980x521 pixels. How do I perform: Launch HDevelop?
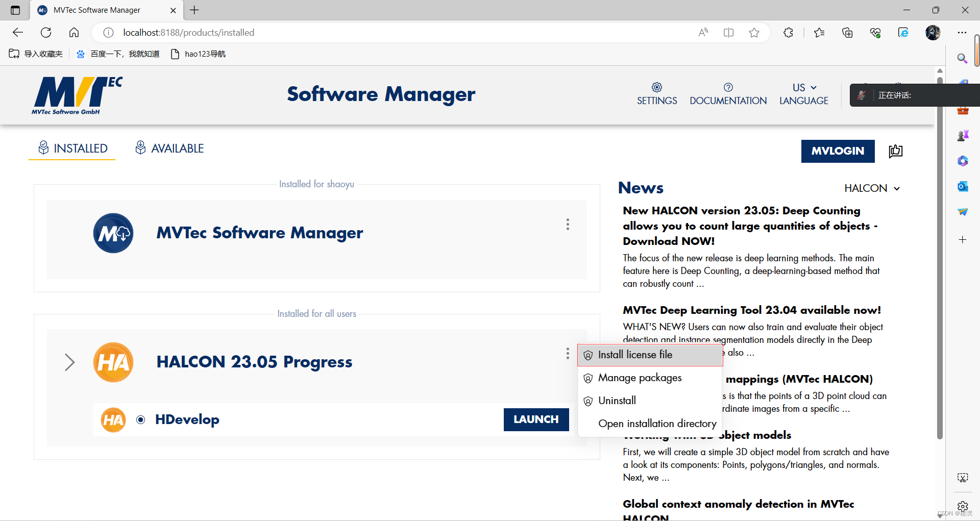click(536, 419)
